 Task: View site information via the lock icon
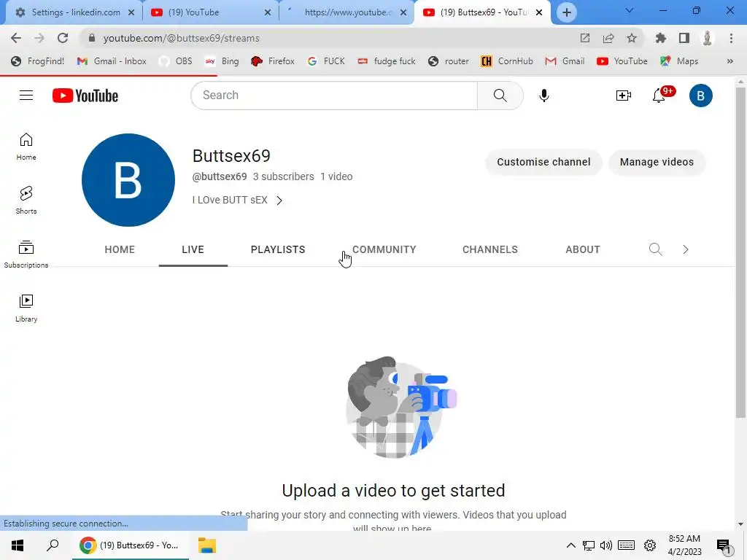[92, 38]
